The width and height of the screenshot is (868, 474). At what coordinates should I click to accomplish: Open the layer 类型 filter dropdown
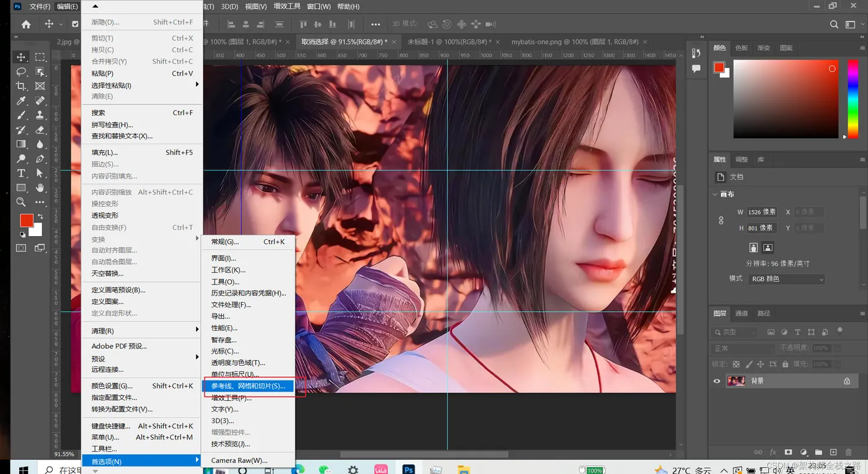(x=734, y=332)
